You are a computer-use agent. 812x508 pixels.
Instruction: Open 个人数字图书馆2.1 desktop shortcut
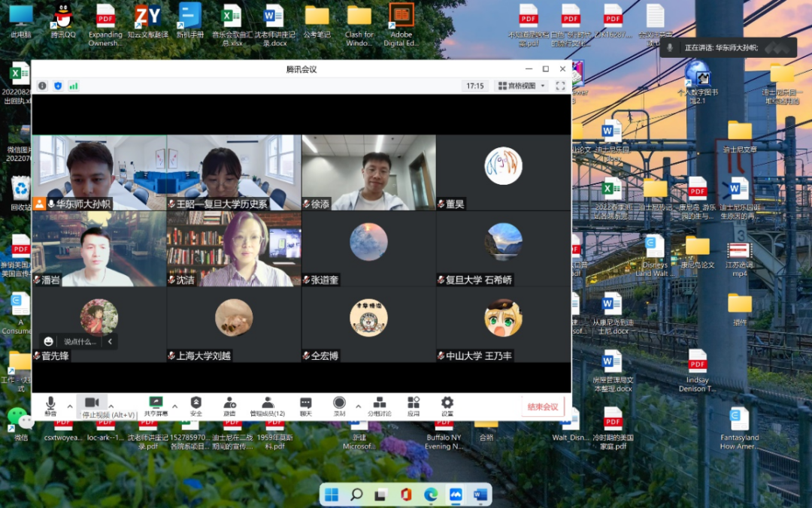(698, 82)
